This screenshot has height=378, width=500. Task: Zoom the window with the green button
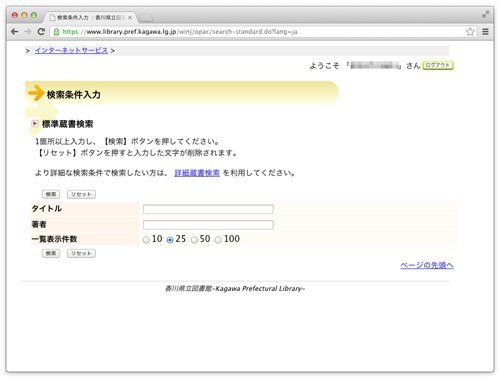tap(34, 15)
